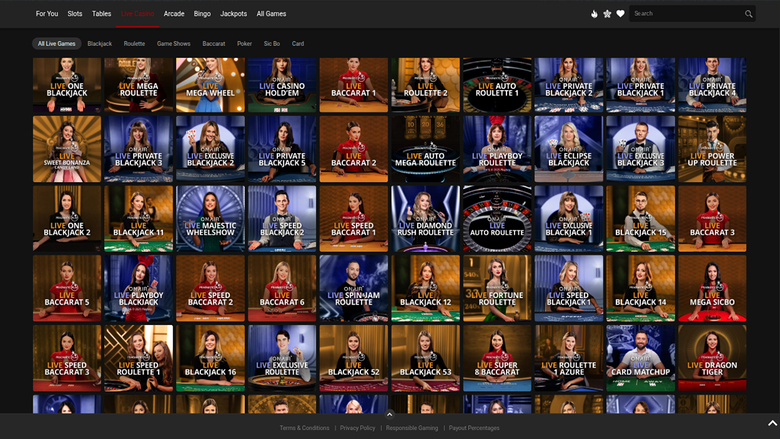Launch Live Speed Blackjack 2 game
The height and width of the screenshot is (439, 780).
282,219
